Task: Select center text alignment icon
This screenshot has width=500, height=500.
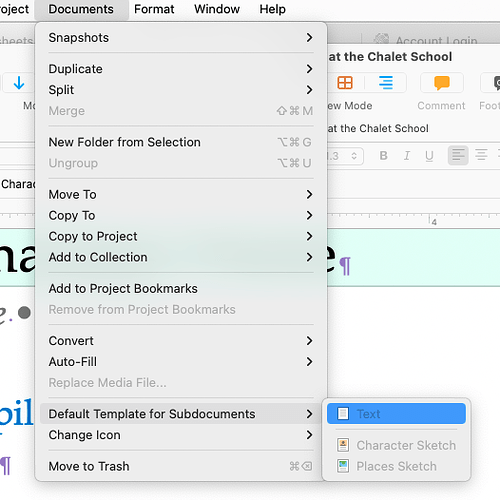Action: coord(481,155)
